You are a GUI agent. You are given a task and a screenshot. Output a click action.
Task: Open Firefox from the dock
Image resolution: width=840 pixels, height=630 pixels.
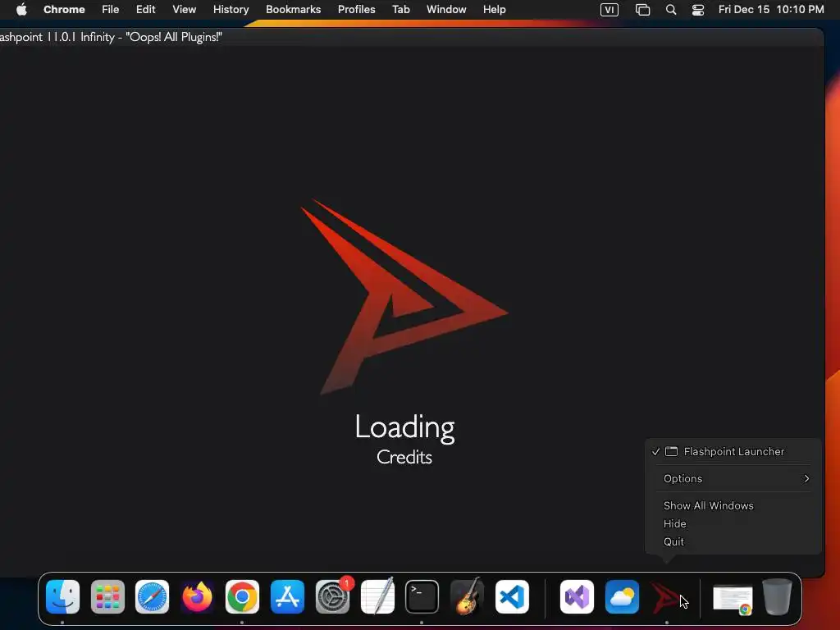tap(197, 597)
